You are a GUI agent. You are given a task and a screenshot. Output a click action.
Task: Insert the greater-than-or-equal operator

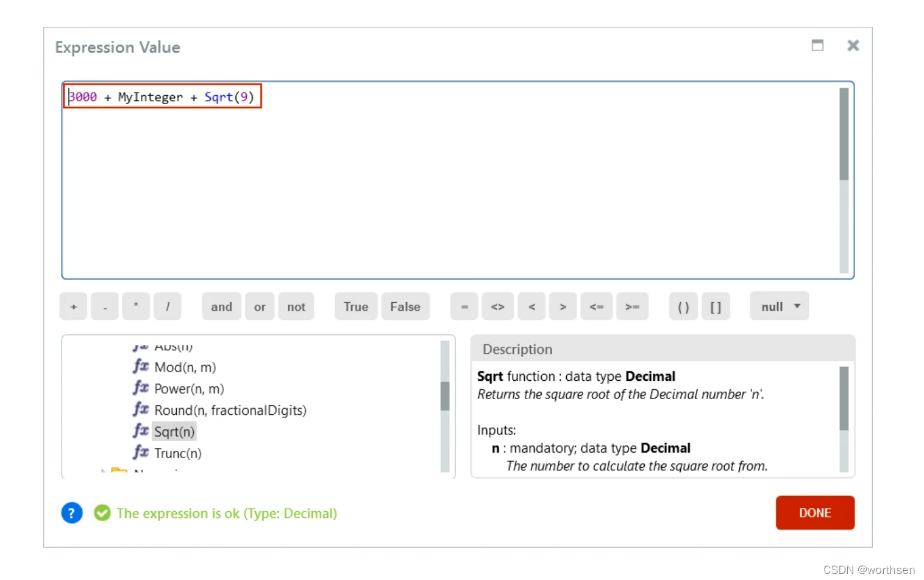pyautogui.click(x=632, y=306)
